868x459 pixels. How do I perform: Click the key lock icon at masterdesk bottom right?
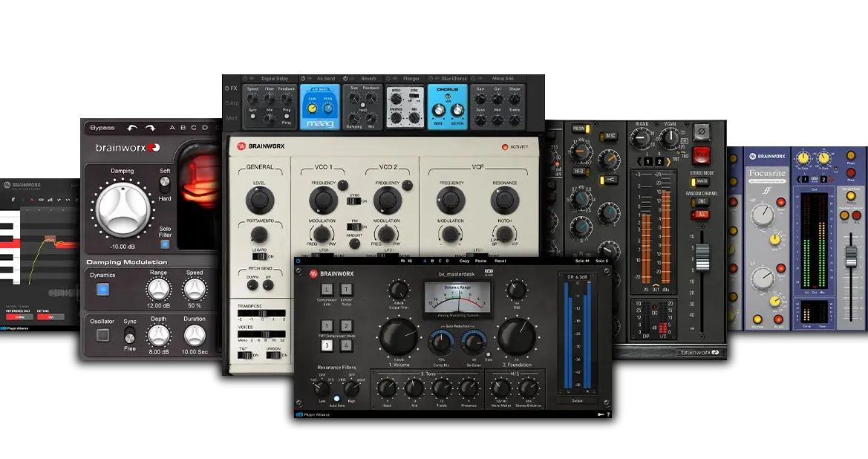tap(601, 414)
